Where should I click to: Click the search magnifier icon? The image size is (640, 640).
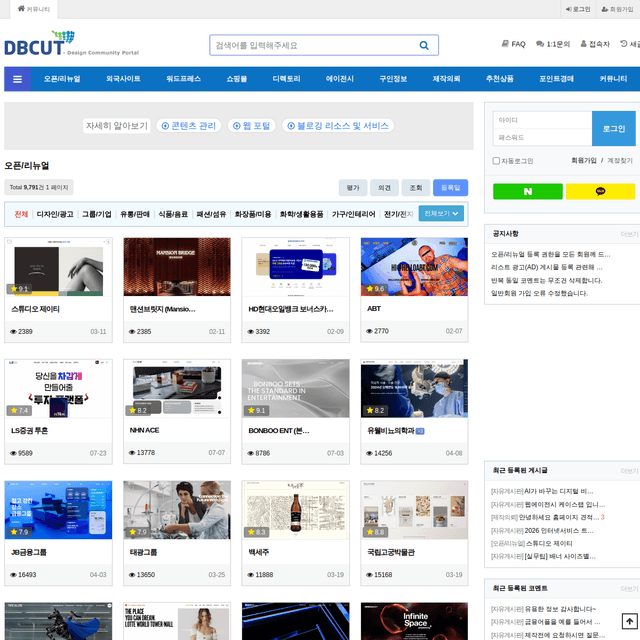coord(424,45)
